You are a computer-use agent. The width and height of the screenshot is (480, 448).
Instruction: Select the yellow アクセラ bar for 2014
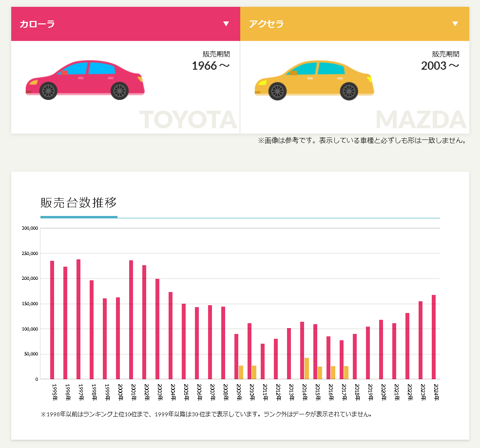click(x=307, y=369)
